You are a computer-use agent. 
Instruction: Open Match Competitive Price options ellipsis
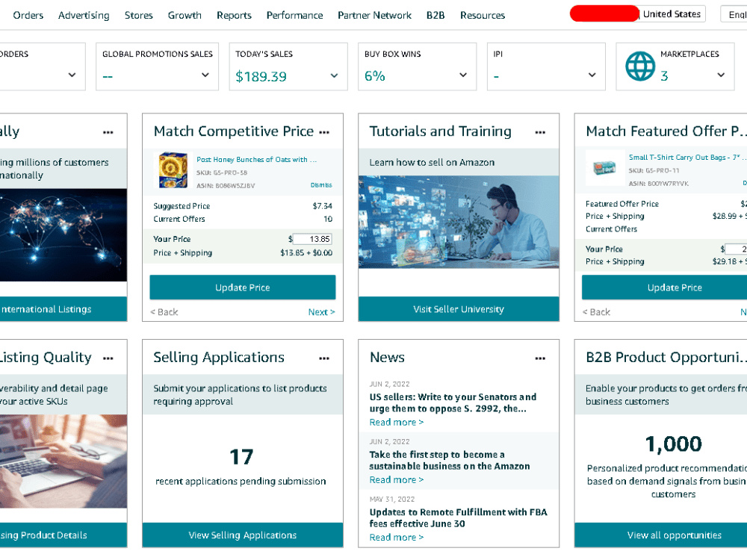pos(324,132)
